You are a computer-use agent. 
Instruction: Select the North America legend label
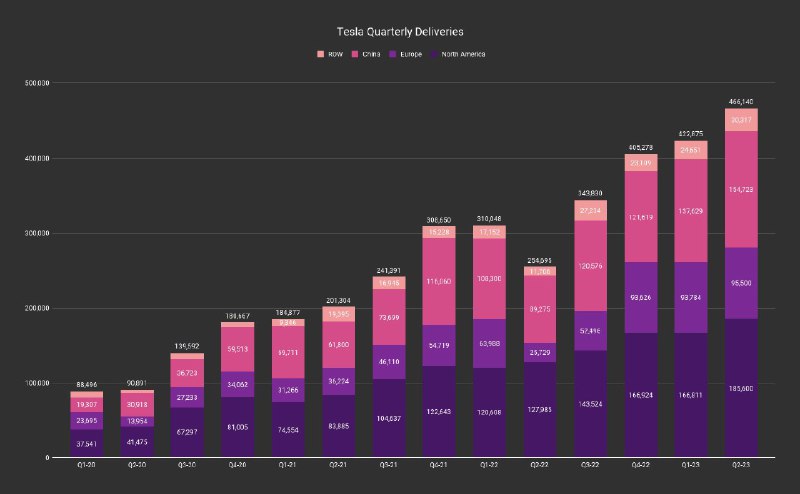463,54
